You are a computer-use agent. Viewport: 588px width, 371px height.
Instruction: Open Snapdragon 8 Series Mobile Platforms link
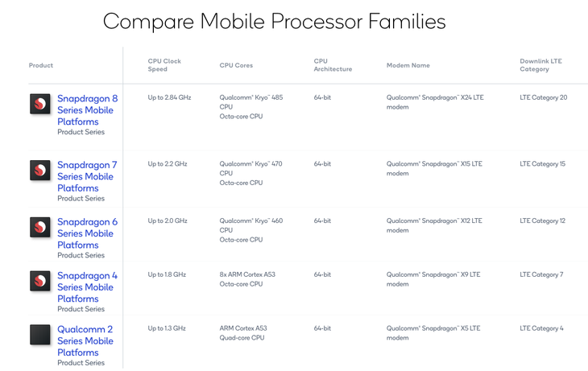[87, 110]
